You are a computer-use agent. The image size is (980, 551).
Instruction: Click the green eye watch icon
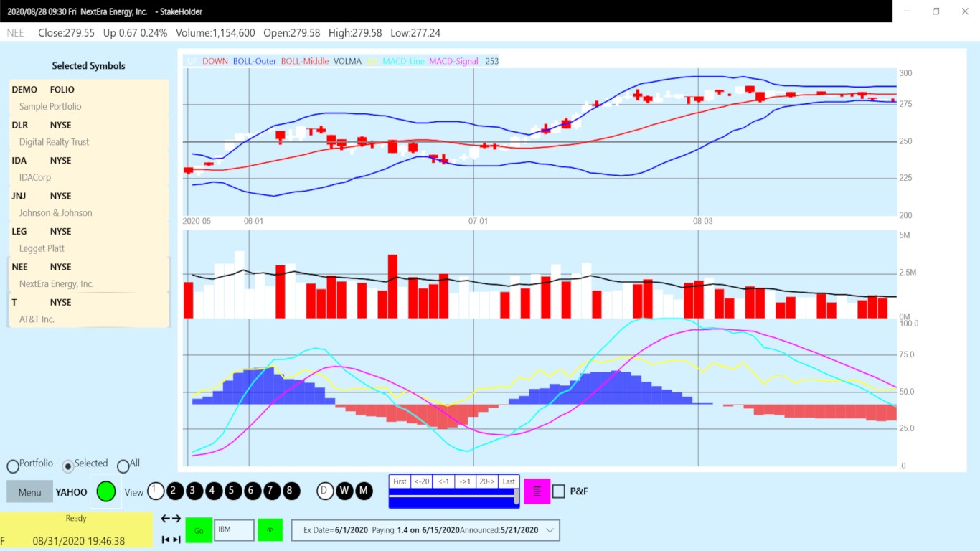270,529
